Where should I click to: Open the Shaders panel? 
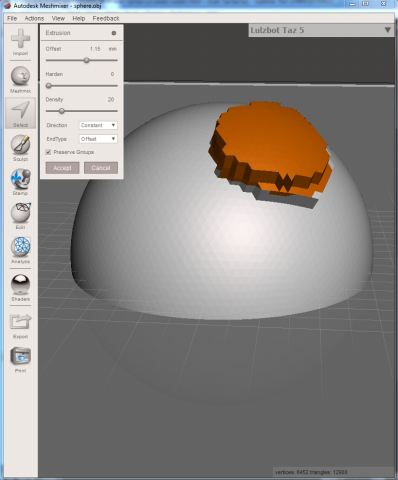pos(20,288)
